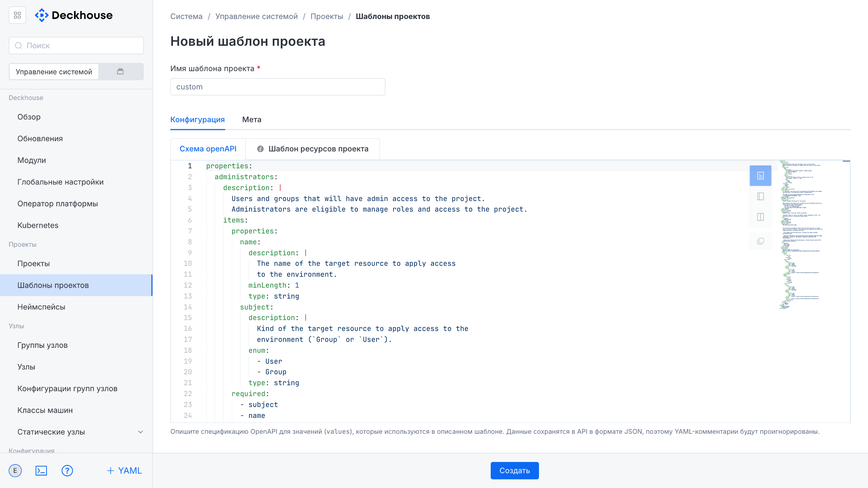This screenshot has height=488, width=868.
Task: Open the terminal console icon
Action: tap(41, 471)
